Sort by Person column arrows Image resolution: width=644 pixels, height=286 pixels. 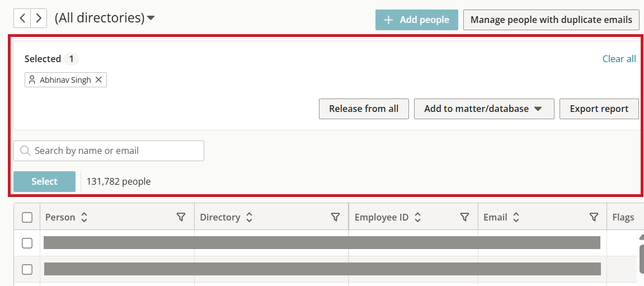click(84, 217)
